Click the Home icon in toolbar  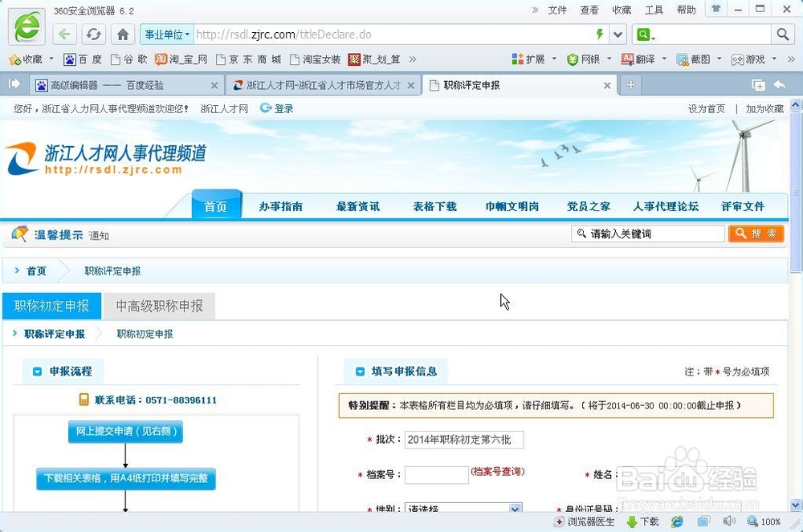pyautogui.click(x=120, y=35)
